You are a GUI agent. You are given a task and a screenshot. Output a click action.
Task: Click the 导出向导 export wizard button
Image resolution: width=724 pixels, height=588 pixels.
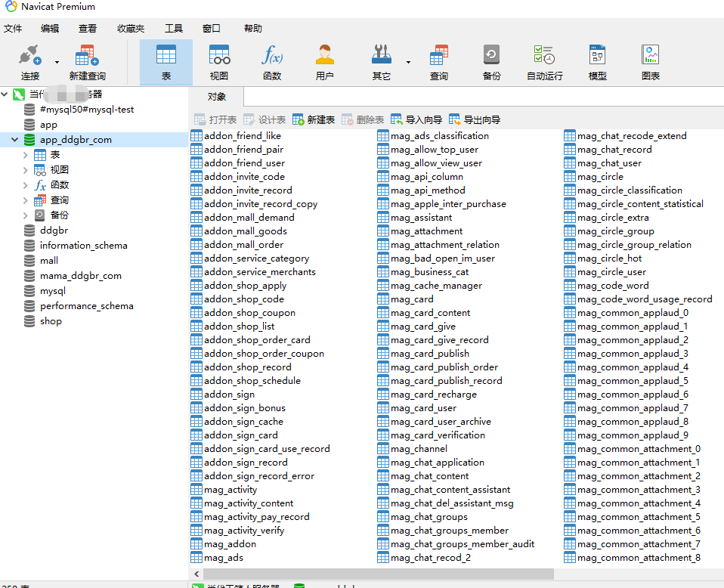[x=475, y=120]
